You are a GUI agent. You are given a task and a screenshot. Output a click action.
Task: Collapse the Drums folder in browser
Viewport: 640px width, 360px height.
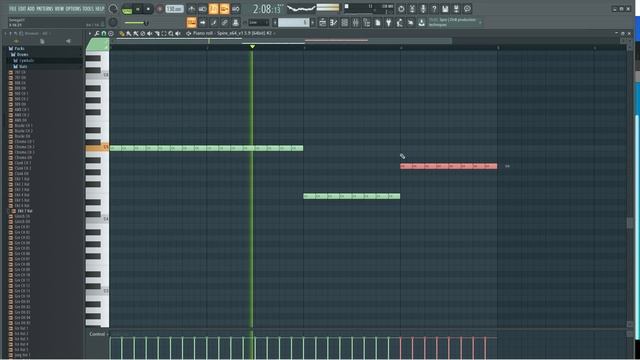20,54
